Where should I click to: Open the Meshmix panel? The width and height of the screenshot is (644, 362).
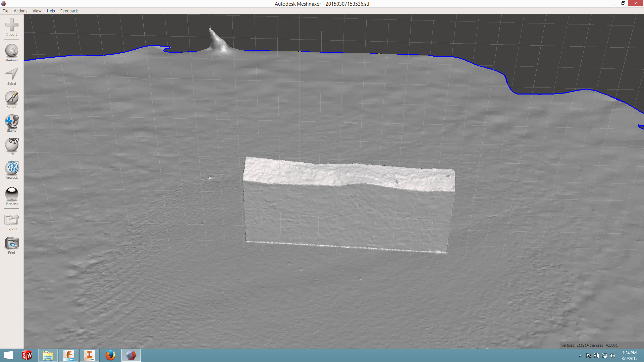tap(12, 53)
